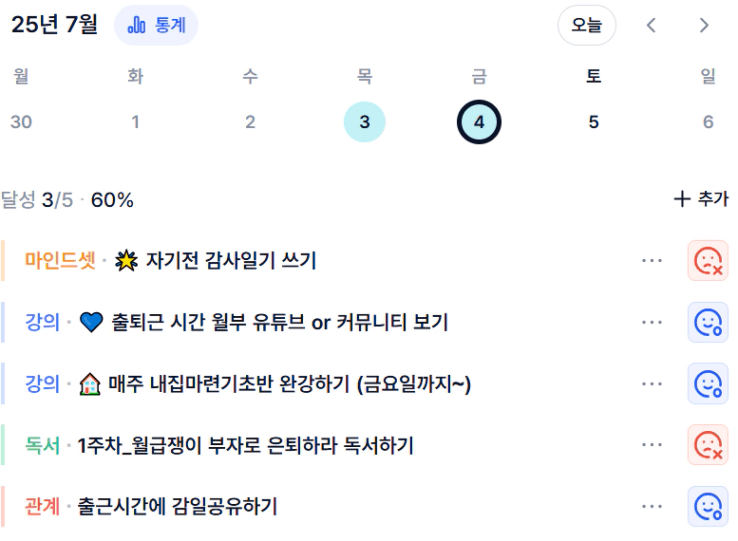
Task: Select Monday the 30th in calendar
Action: [x=21, y=122]
